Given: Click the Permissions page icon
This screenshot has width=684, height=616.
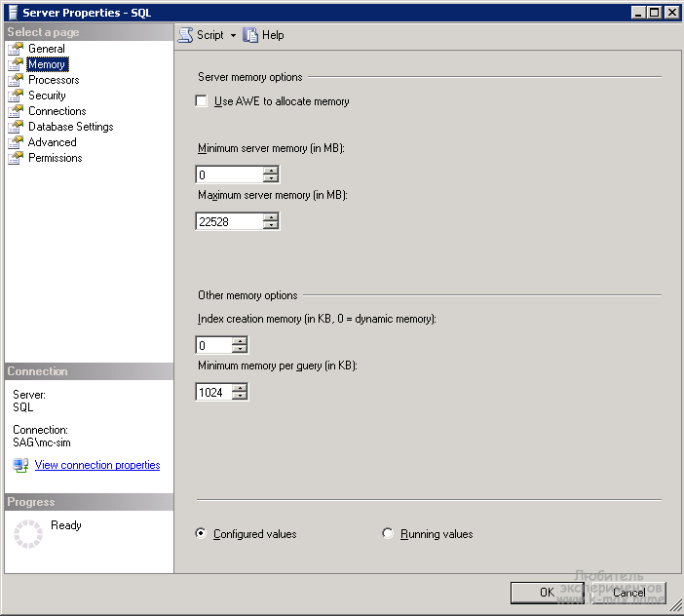Looking at the screenshot, I should (16, 158).
